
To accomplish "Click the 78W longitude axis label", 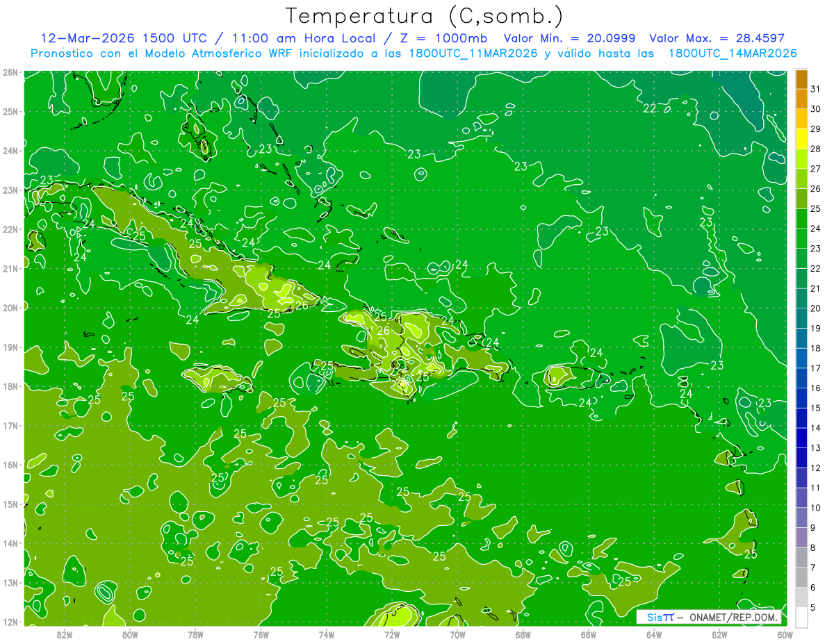I will click(x=195, y=634).
